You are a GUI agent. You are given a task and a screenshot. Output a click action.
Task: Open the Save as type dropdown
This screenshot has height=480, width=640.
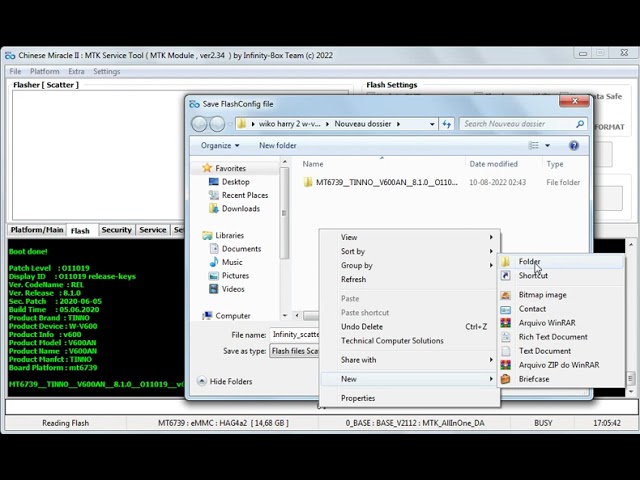point(294,351)
